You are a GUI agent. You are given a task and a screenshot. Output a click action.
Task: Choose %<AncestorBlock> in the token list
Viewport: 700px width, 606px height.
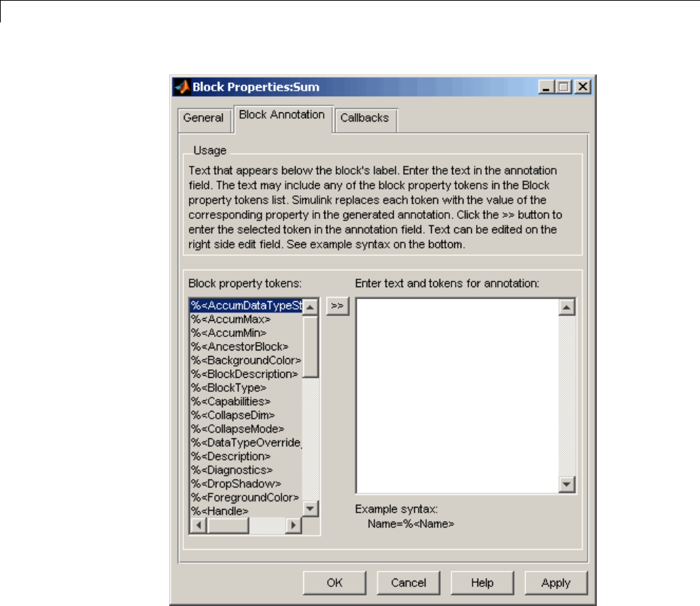click(246, 347)
